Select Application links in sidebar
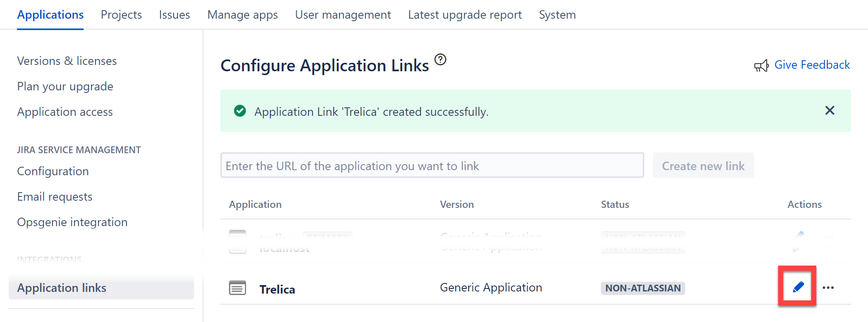The height and width of the screenshot is (322, 868). point(101,288)
